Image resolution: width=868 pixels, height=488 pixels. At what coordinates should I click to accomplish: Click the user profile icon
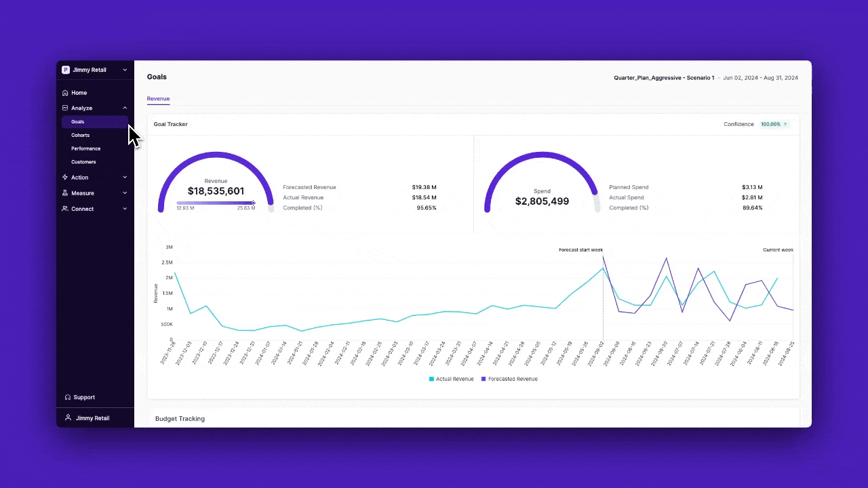pyautogui.click(x=68, y=418)
